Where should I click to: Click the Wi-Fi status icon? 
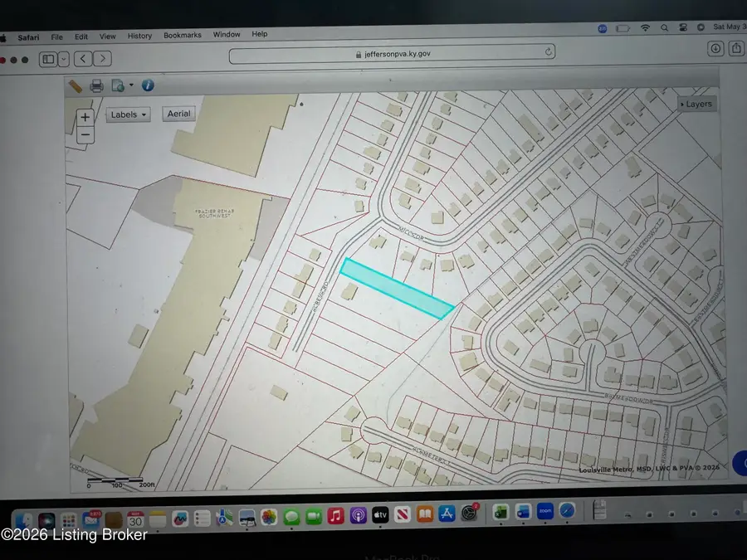(645, 28)
